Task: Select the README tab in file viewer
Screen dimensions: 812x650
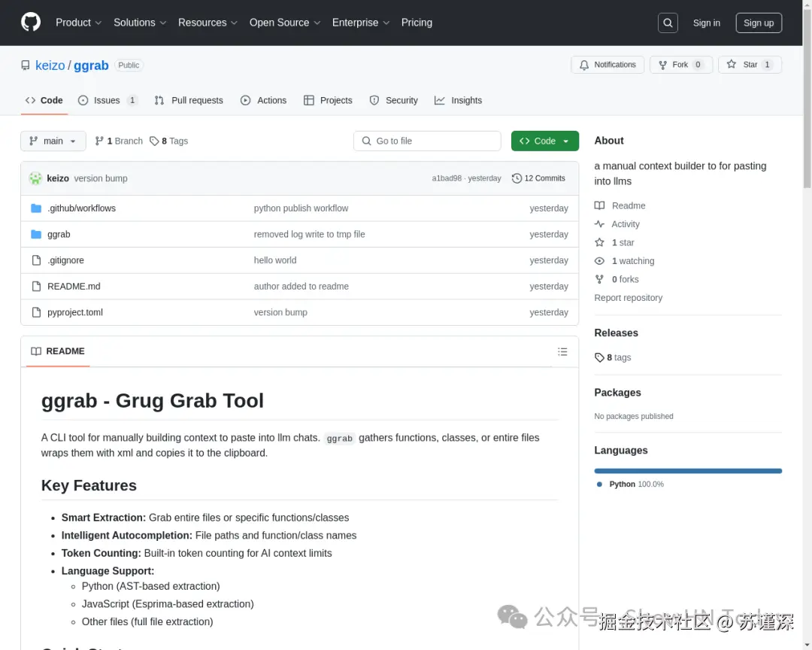Action: tap(57, 351)
